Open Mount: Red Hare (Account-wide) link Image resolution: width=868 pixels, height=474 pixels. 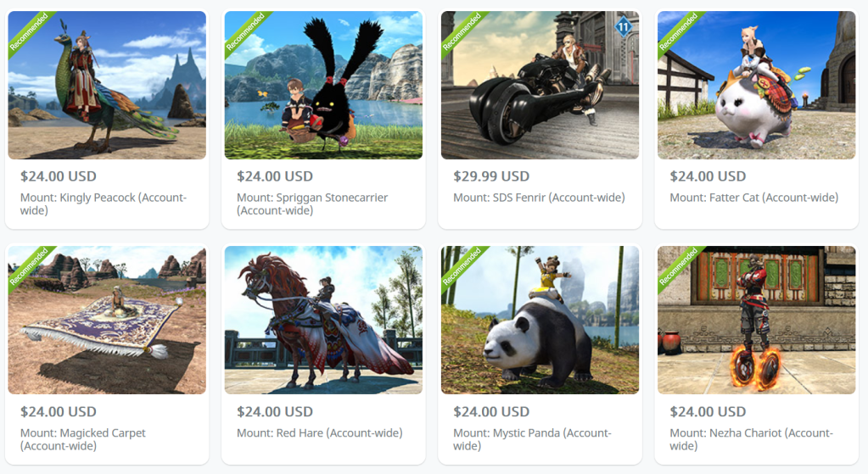[x=319, y=432]
